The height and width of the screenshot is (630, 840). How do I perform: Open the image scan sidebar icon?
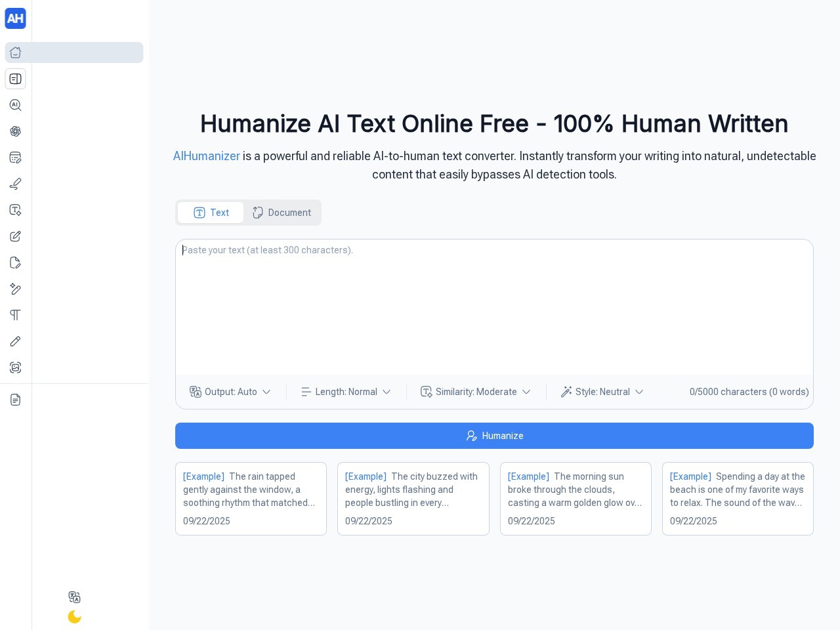coord(15,367)
